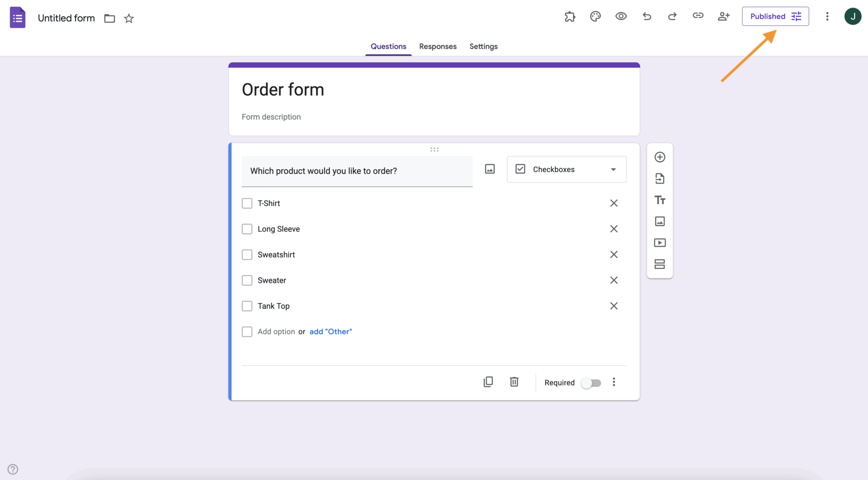Viewport: 868px width, 480px height.
Task: Delete the product question
Action: coord(514,382)
